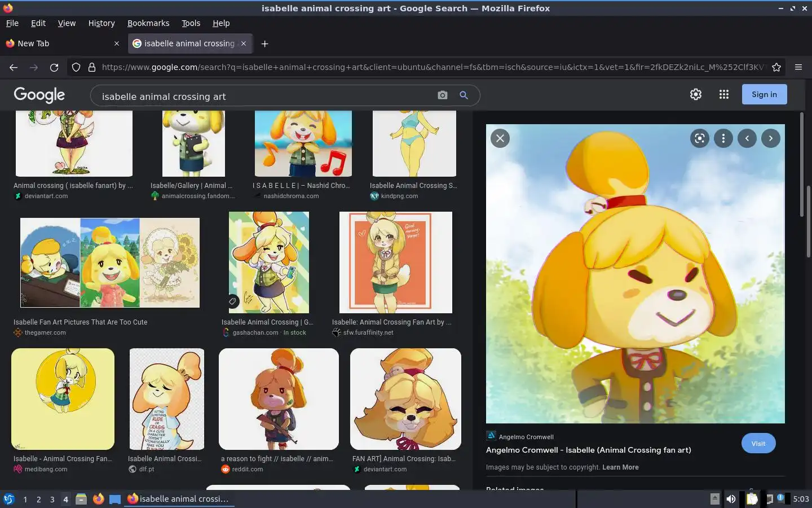Search inside image with Lens icon
This screenshot has height=508, width=812.
[x=700, y=138]
